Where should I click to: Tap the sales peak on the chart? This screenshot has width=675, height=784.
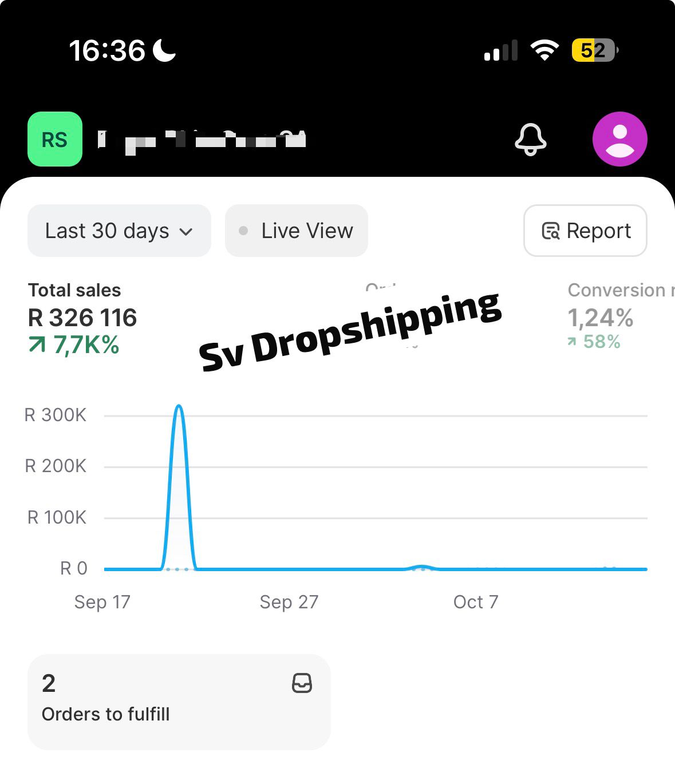click(x=179, y=406)
